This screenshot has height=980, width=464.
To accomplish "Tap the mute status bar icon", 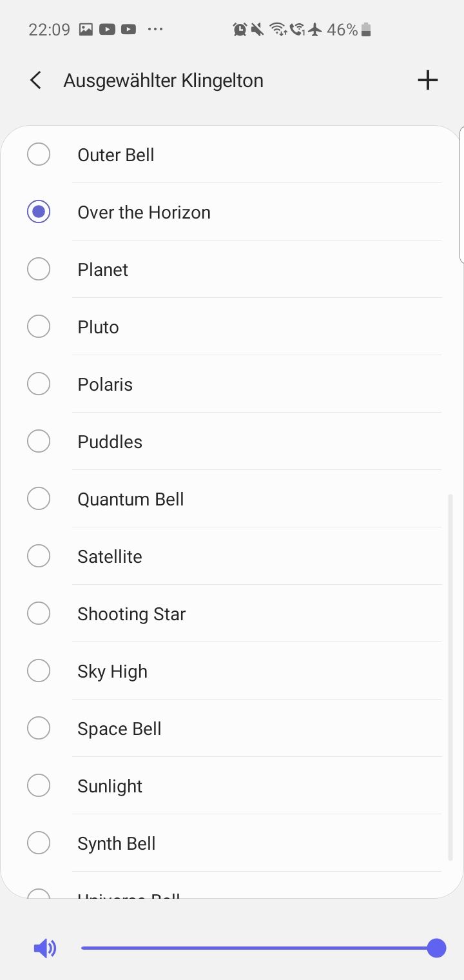I will [x=258, y=30].
